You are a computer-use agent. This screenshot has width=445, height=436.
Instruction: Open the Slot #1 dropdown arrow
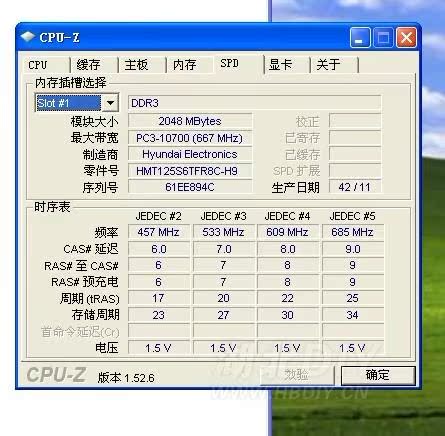[110, 103]
